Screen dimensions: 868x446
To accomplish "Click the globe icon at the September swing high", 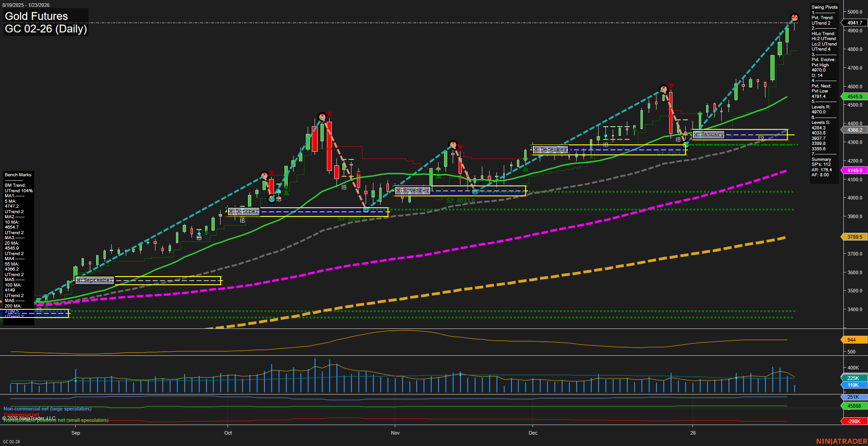I will point(263,175).
